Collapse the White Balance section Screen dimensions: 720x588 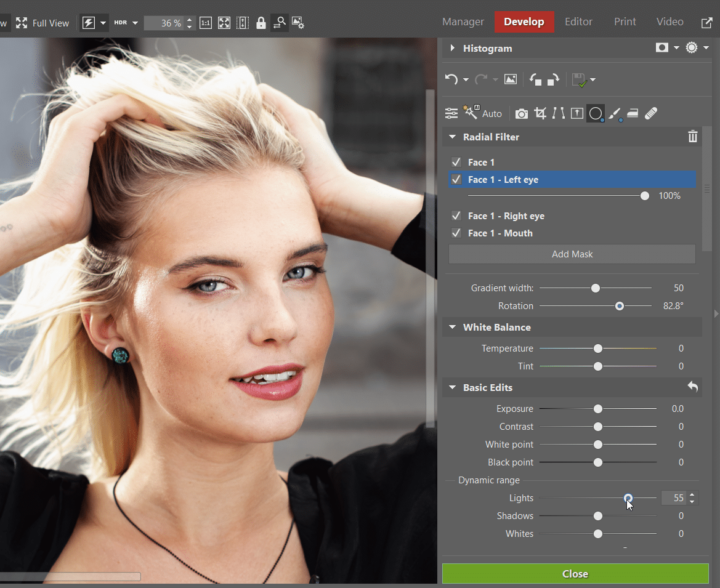[453, 327]
